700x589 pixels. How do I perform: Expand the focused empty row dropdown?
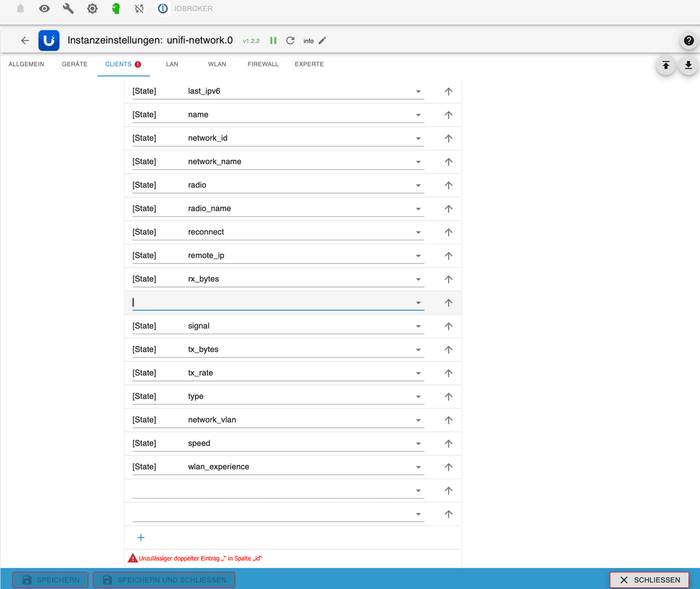pyautogui.click(x=418, y=303)
